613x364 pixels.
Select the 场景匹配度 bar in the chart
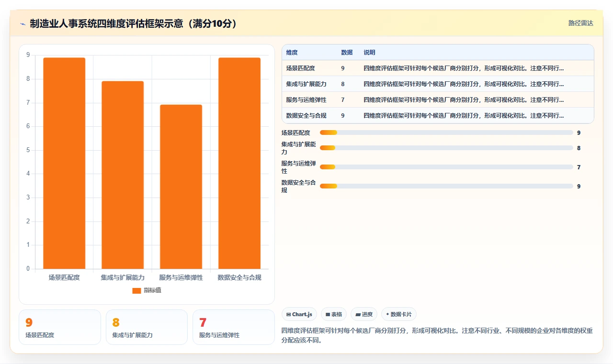click(x=64, y=163)
